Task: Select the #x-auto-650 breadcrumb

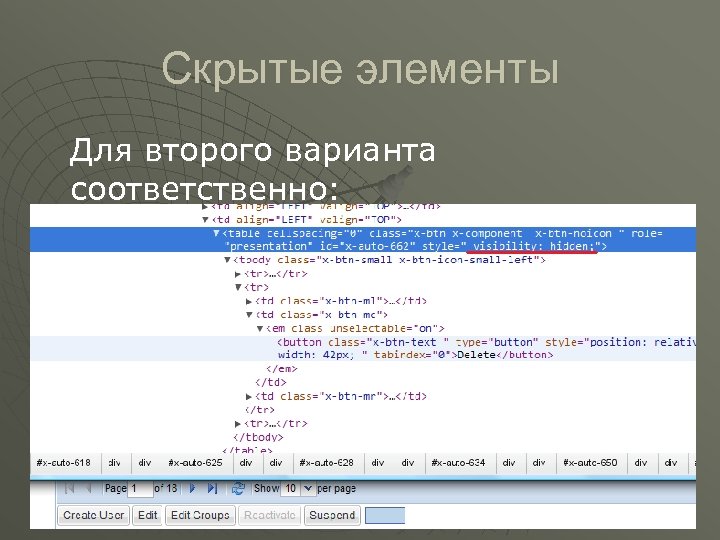Action: [x=590, y=462]
